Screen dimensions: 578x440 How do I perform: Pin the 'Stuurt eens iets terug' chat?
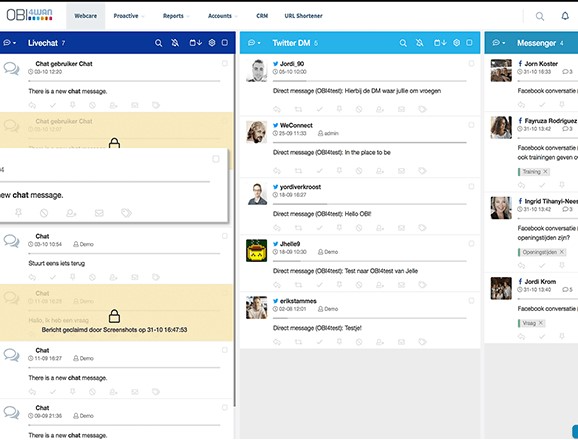73,277
